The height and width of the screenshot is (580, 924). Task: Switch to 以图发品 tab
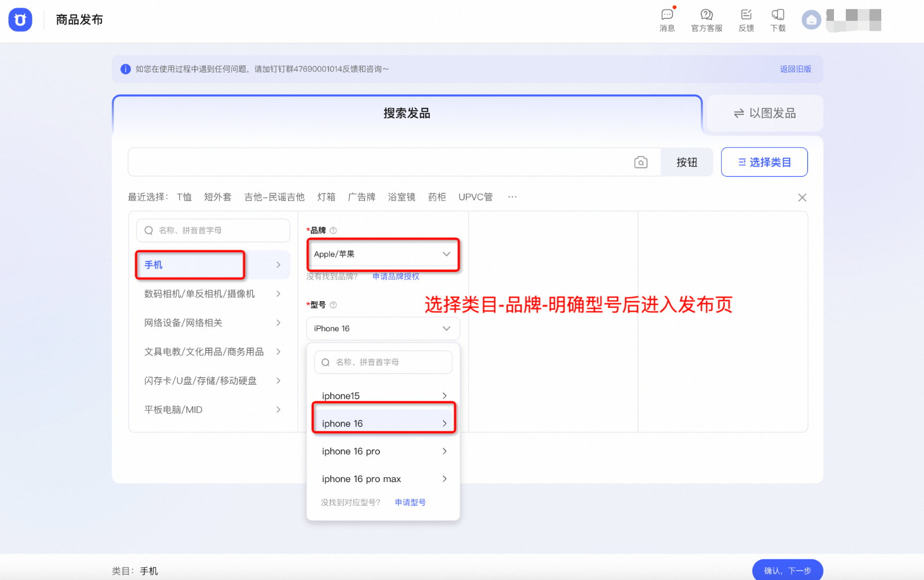765,113
